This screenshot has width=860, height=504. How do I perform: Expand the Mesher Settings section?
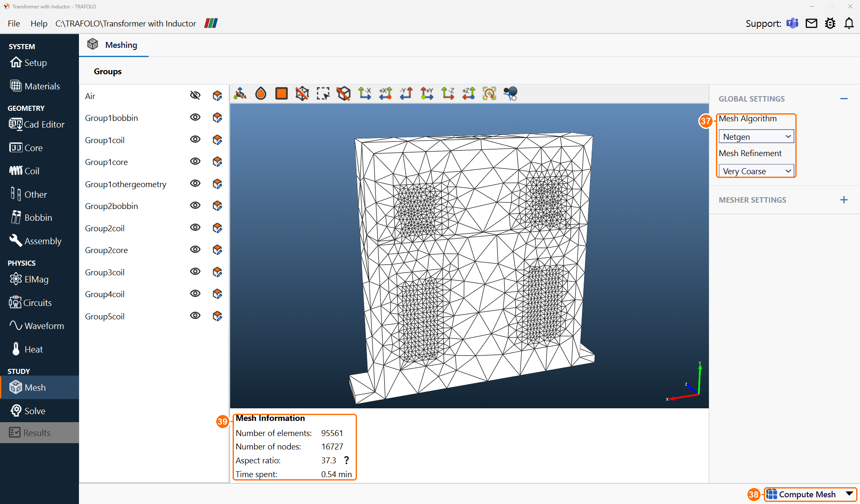pos(844,200)
